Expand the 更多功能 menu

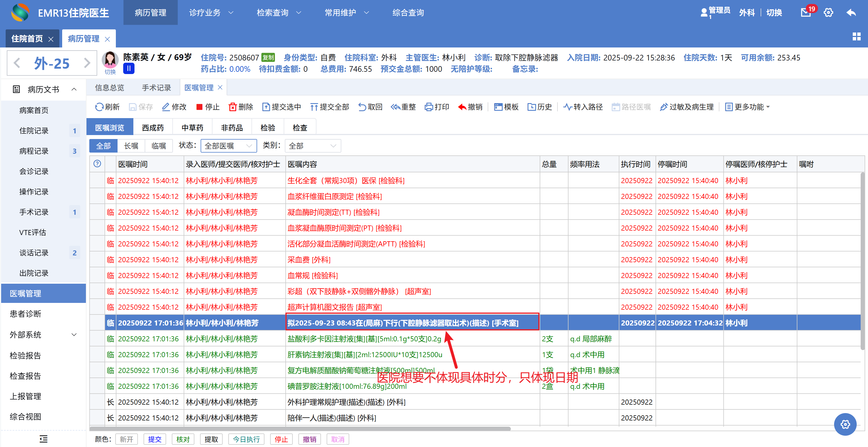tap(747, 107)
